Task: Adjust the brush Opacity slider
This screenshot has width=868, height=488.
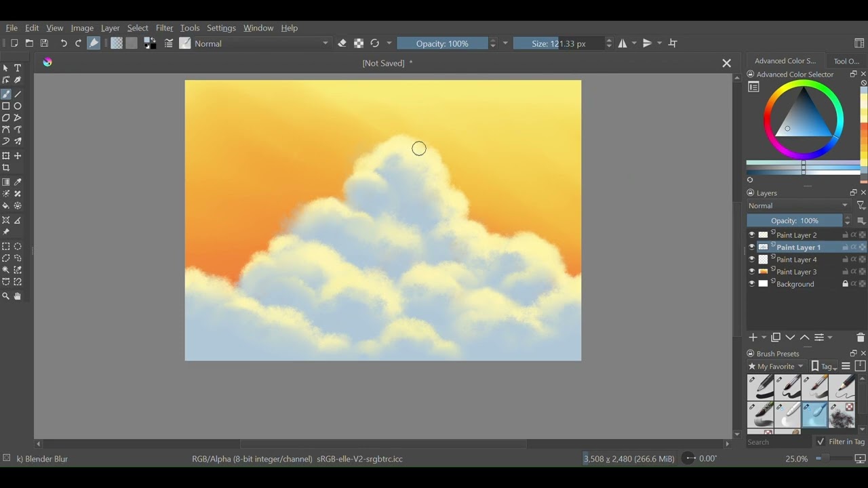Action: 442,43
